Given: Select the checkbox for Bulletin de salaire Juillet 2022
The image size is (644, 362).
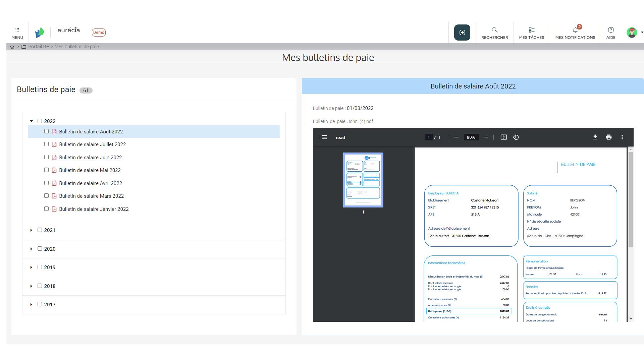Looking at the screenshot, I should tap(47, 144).
